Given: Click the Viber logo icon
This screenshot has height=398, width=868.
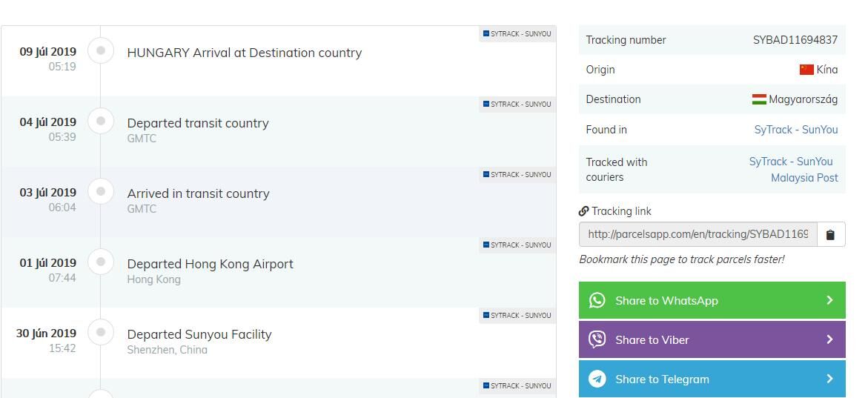Looking at the screenshot, I should tap(597, 339).
